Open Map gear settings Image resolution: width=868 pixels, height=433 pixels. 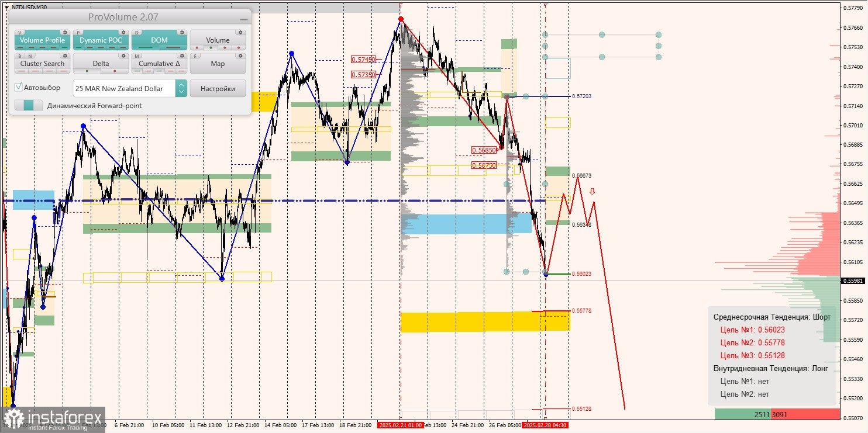click(240, 56)
